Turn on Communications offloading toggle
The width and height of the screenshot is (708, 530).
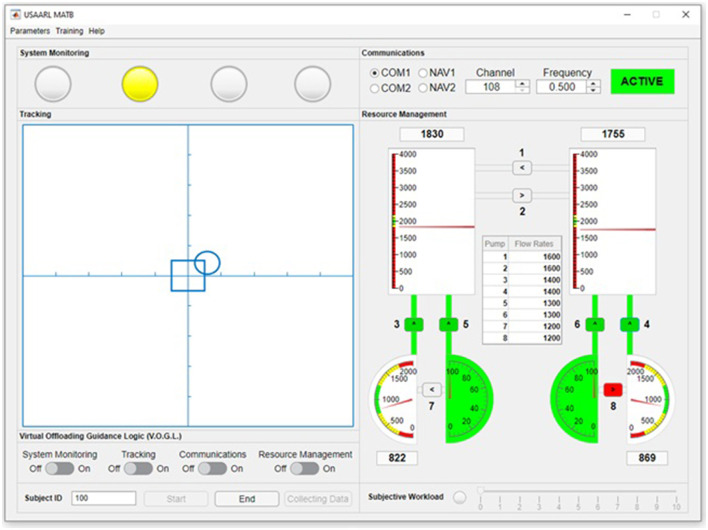212,468
